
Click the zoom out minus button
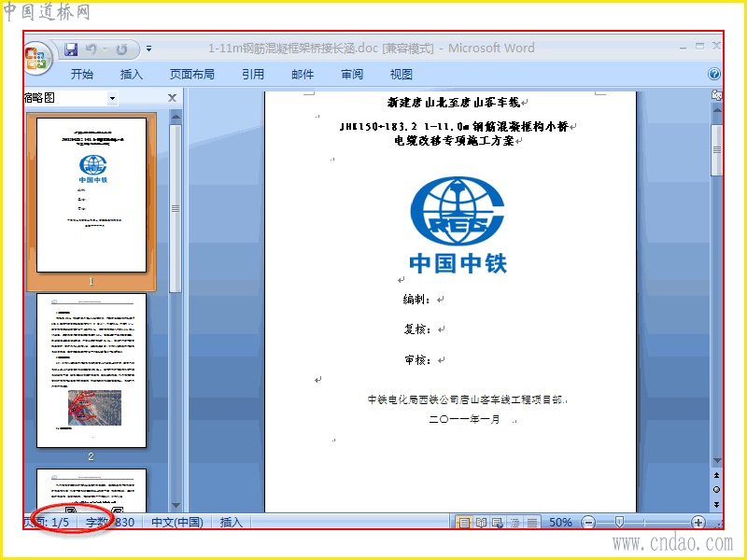coord(589,523)
